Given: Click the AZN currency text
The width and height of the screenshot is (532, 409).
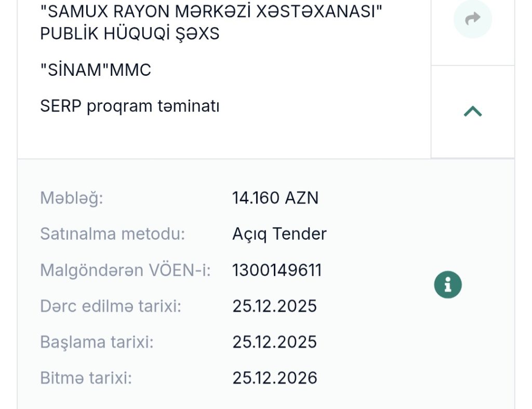Looking at the screenshot, I should 301,198.
